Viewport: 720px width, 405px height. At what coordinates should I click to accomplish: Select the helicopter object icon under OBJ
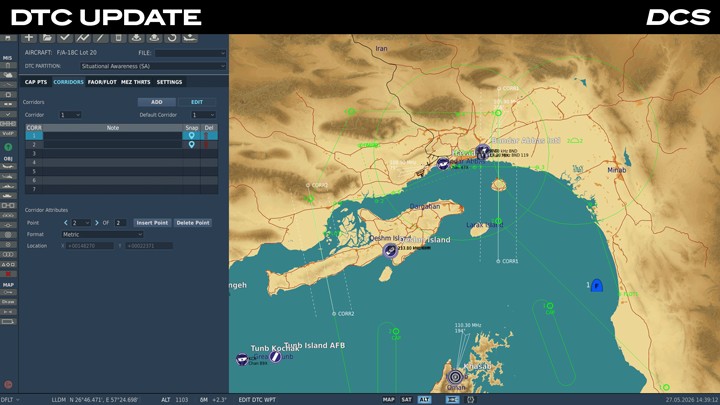tap(8, 177)
